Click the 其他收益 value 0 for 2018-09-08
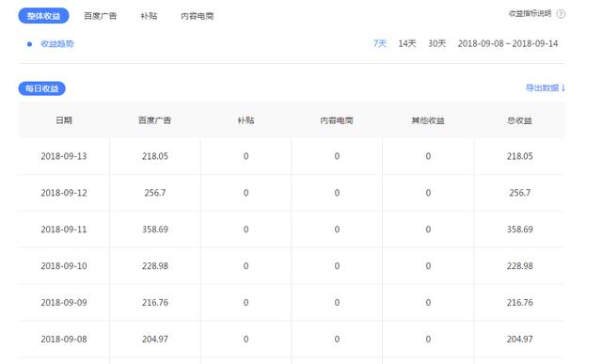 click(428, 339)
